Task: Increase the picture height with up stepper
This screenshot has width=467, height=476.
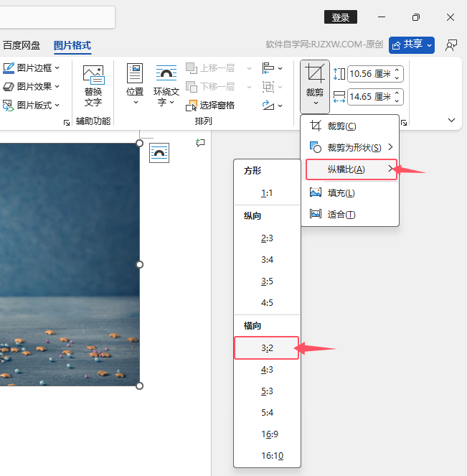Action: pos(397,70)
